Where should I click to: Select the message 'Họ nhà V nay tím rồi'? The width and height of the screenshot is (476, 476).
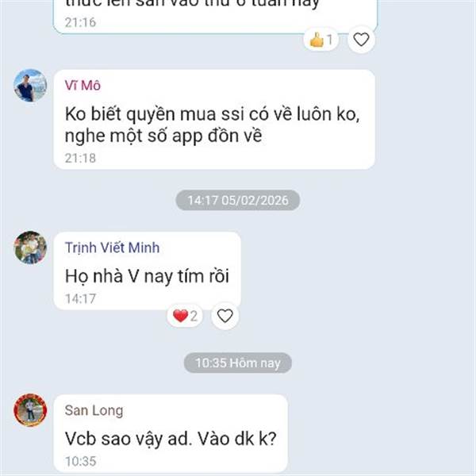pyautogui.click(x=148, y=271)
